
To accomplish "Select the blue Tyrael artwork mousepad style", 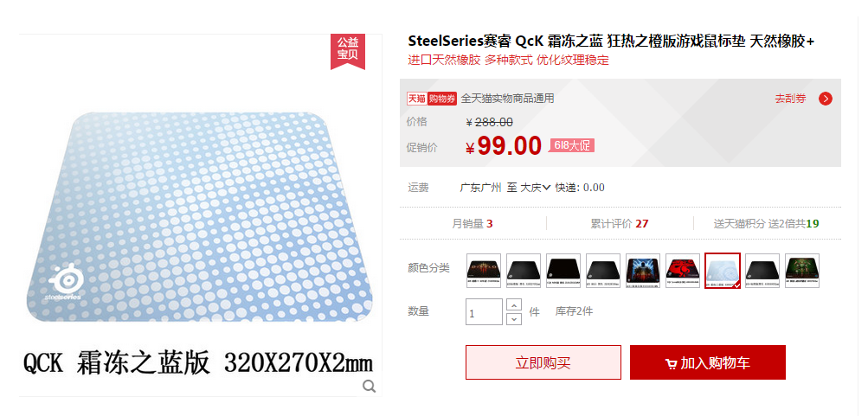I will (x=643, y=271).
